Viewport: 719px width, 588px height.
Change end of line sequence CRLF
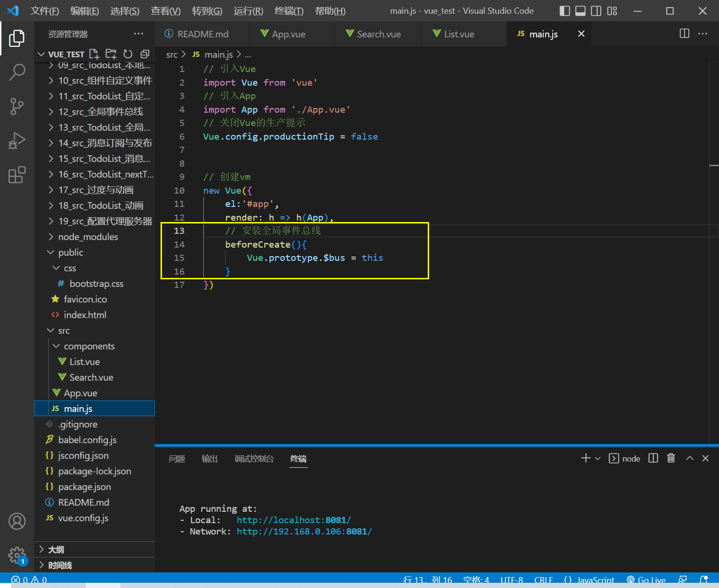[x=544, y=580]
